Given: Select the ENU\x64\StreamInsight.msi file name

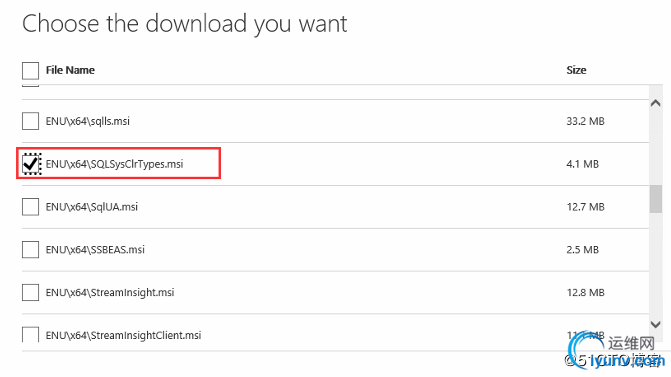Looking at the screenshot, I should [110, 292].
